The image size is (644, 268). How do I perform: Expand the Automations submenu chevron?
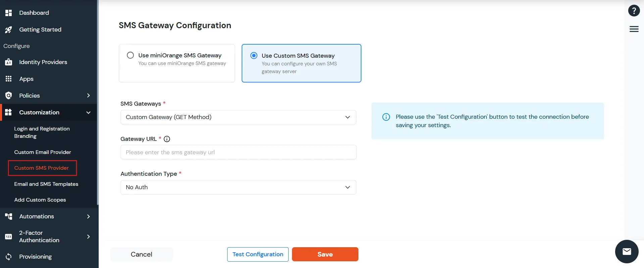pyautogui.click(x=88, y=216)
